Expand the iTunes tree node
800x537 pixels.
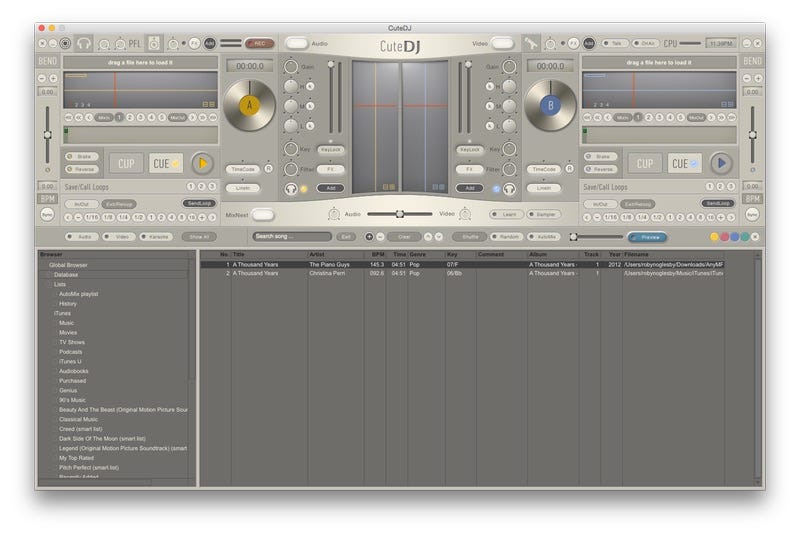(62, 313)
